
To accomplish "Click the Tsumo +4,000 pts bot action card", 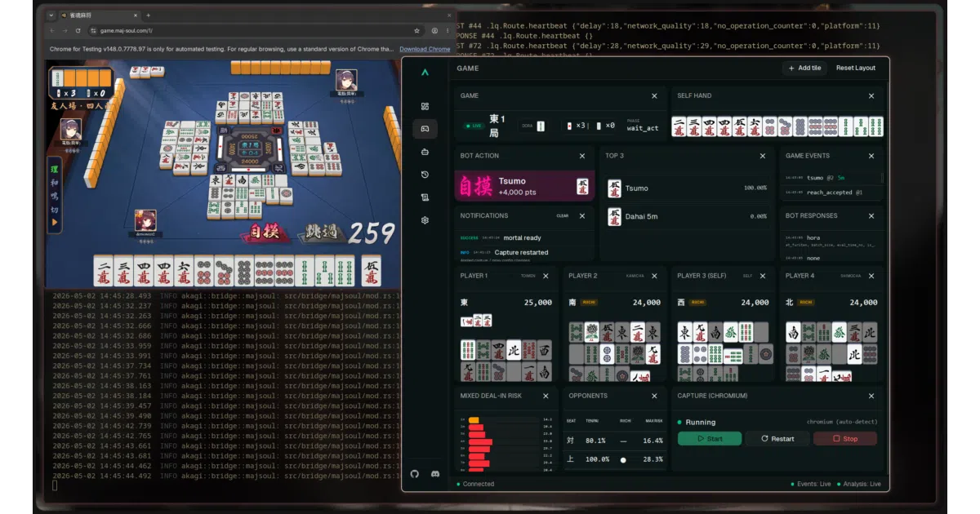I will click(524, 186).
